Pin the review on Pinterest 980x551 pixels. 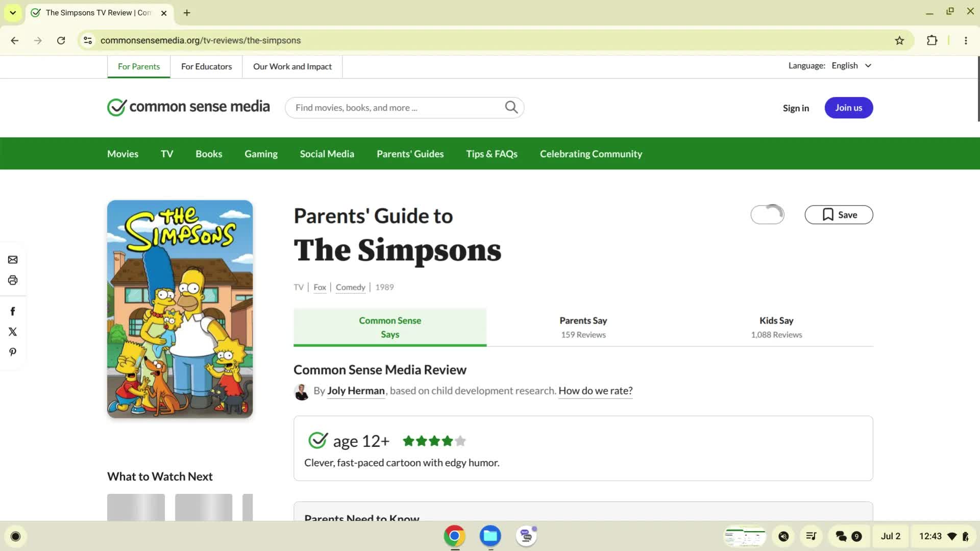coord(13,352)
